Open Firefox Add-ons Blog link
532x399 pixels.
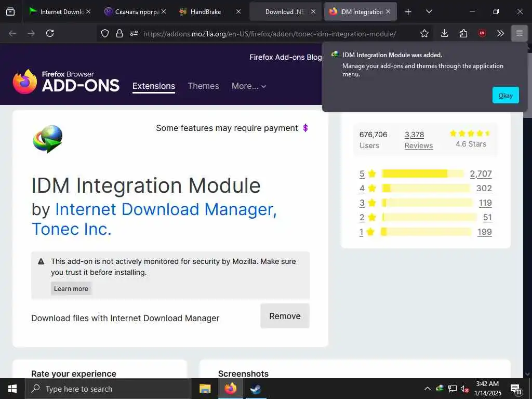click(x=285, y=57)
